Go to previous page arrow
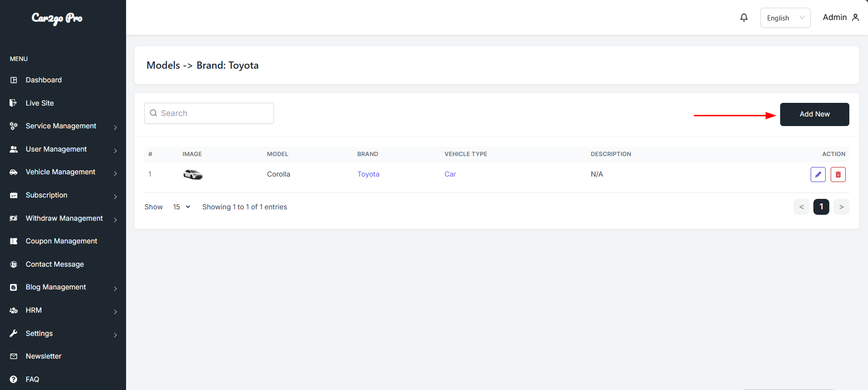 [x=801, y=207]
